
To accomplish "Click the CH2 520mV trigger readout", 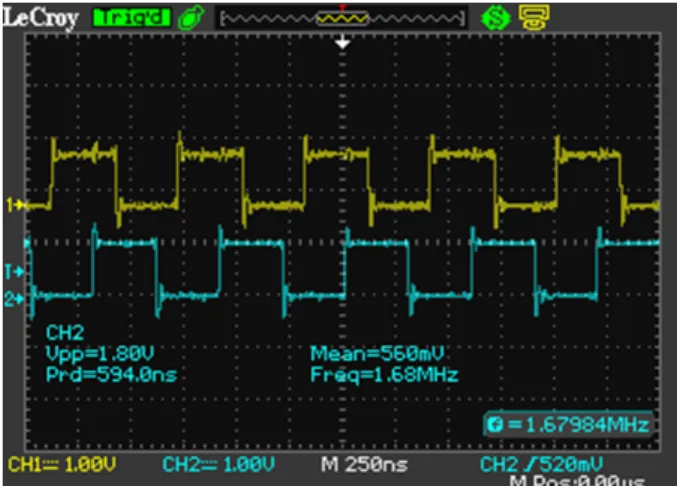I will click(x=541, y=465).
